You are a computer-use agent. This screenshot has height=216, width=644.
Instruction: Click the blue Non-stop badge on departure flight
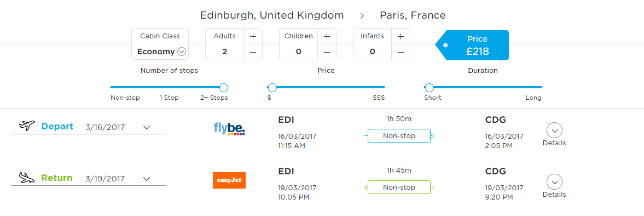[x=399, y=136]
